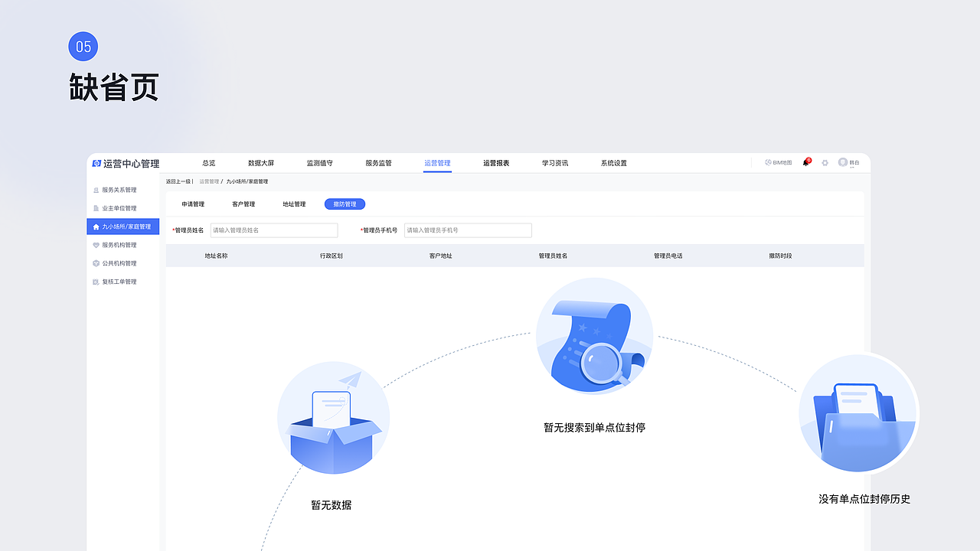Select the 运营管理 top menu
980x551 pixels.
[437, 163]
